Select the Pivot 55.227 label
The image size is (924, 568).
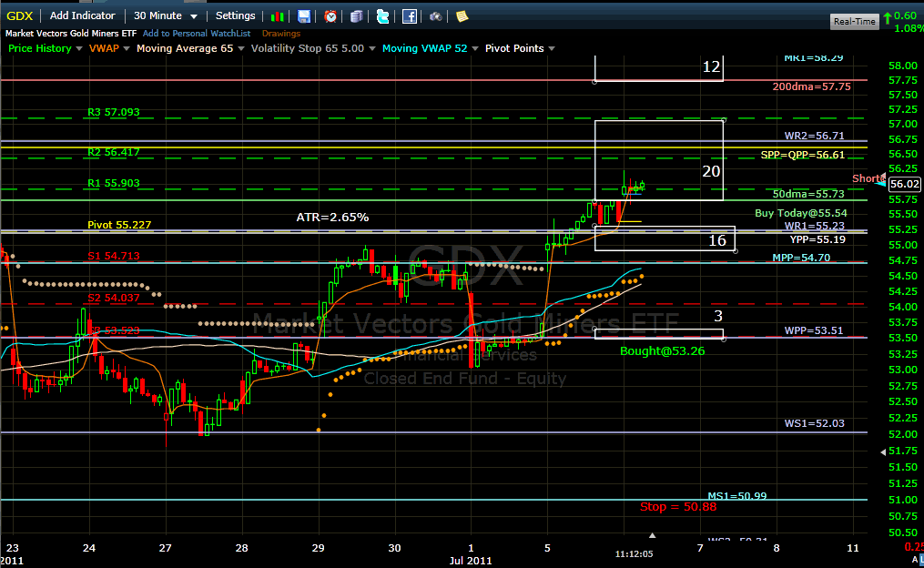tap(119, 225)
